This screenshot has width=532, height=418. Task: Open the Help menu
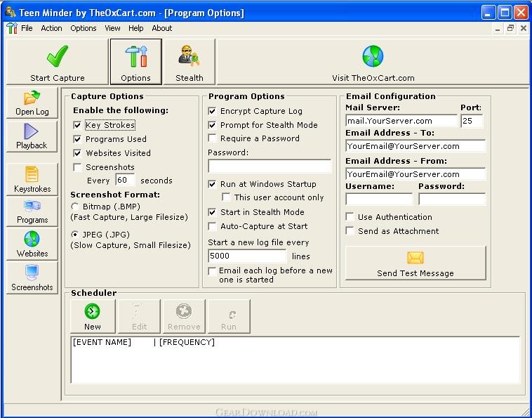point(135,28)
